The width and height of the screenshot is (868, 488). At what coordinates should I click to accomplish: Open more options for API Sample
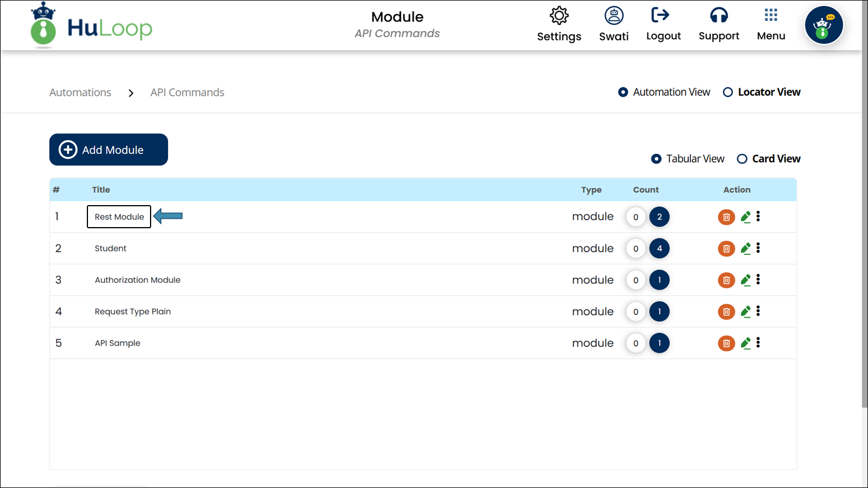click(759, 343)
